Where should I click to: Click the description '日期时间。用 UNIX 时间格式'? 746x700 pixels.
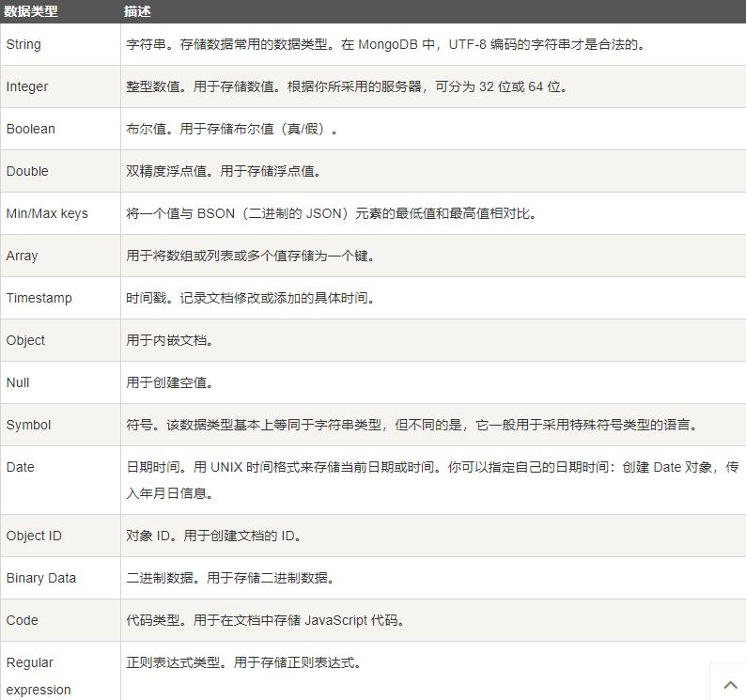point(432,480)
